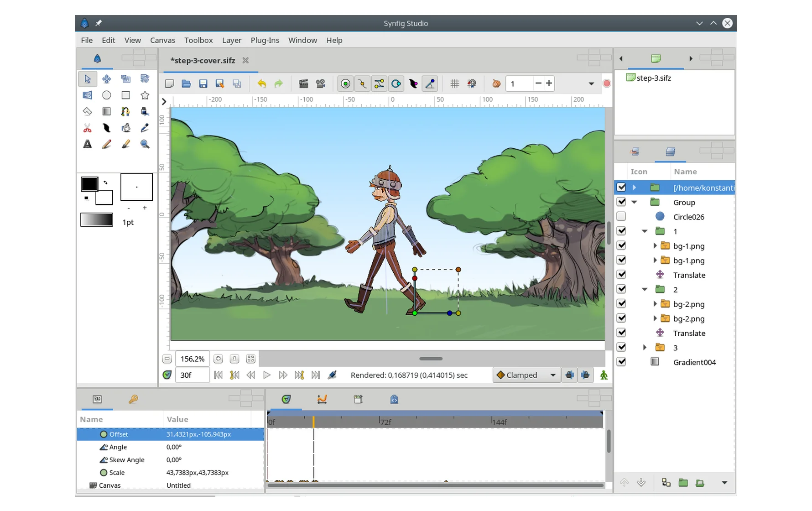
Task: Select the Zoom magnifier tool
Action: 145,144
